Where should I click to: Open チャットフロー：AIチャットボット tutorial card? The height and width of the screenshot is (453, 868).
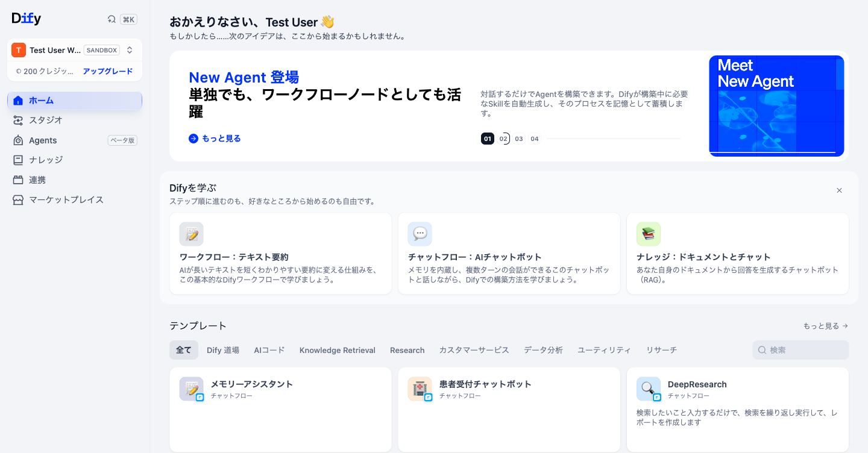509,254
